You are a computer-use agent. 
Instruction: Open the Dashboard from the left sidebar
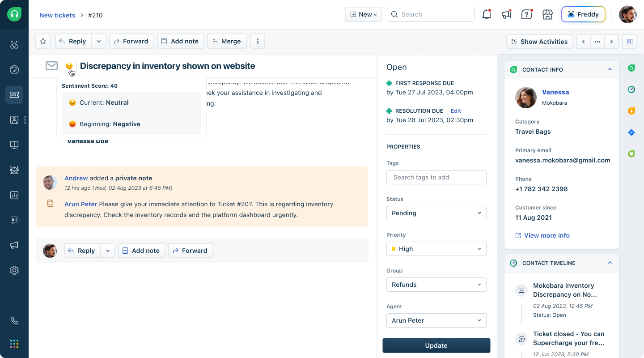tap(14, 70)
